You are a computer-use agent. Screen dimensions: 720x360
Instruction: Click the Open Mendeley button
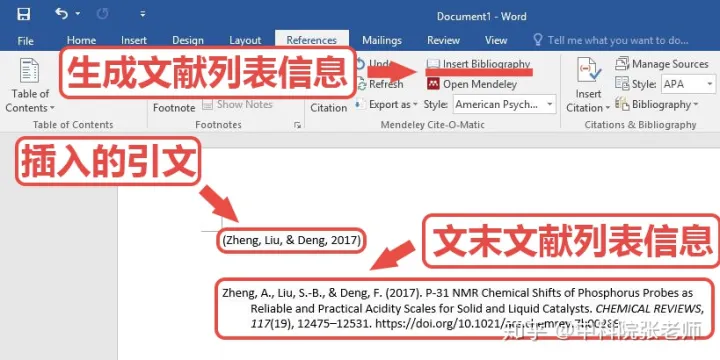point(472,84)
